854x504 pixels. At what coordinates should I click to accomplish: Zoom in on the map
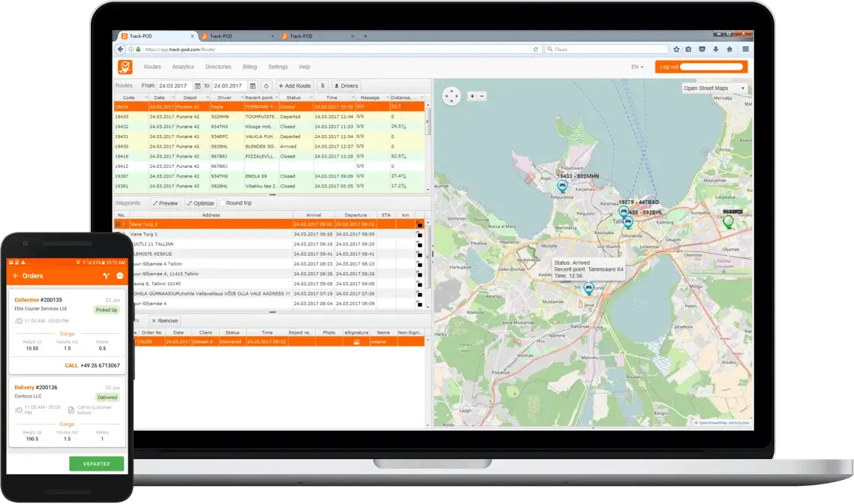pyautogui.click(x=472, y=96)
